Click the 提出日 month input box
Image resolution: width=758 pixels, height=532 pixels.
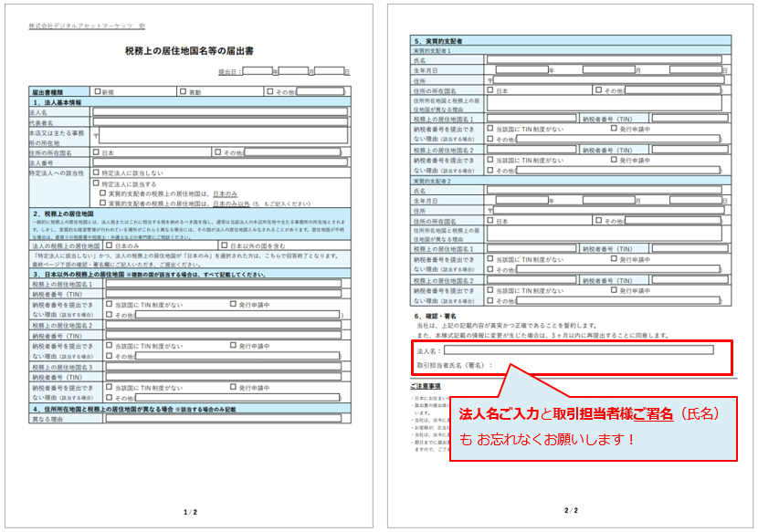tap(293, 71)
